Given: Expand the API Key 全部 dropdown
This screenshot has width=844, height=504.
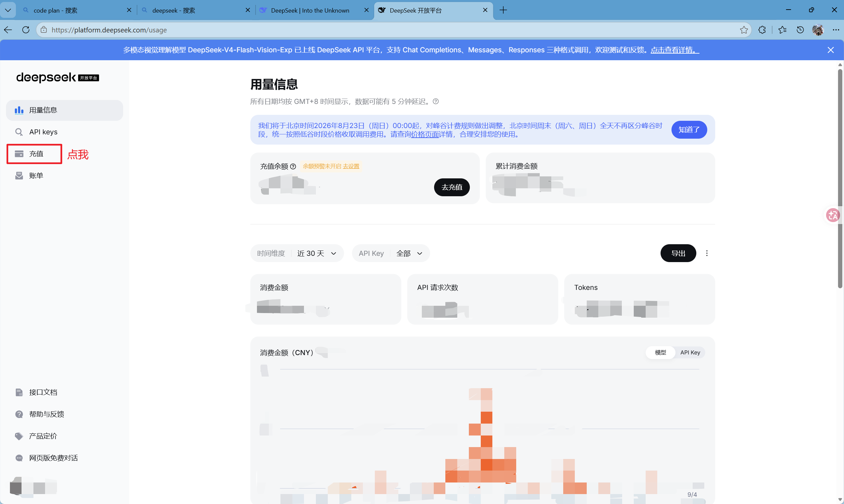Looking at the screenshot, I should [391, 253].
